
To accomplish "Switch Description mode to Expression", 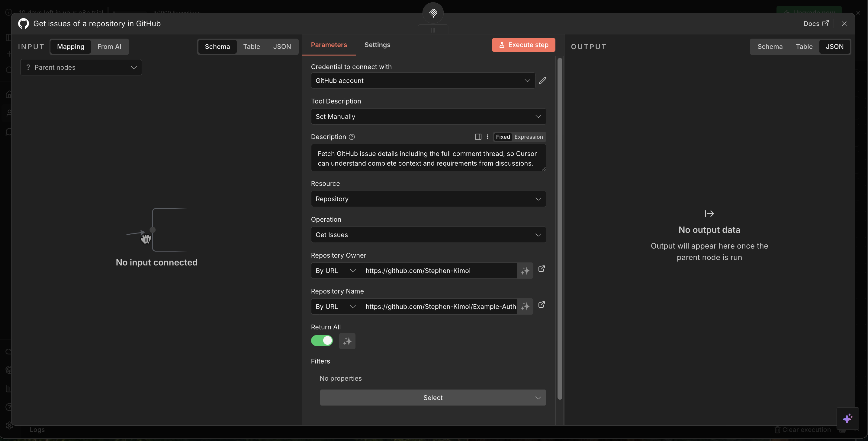I will click(529, 137).
